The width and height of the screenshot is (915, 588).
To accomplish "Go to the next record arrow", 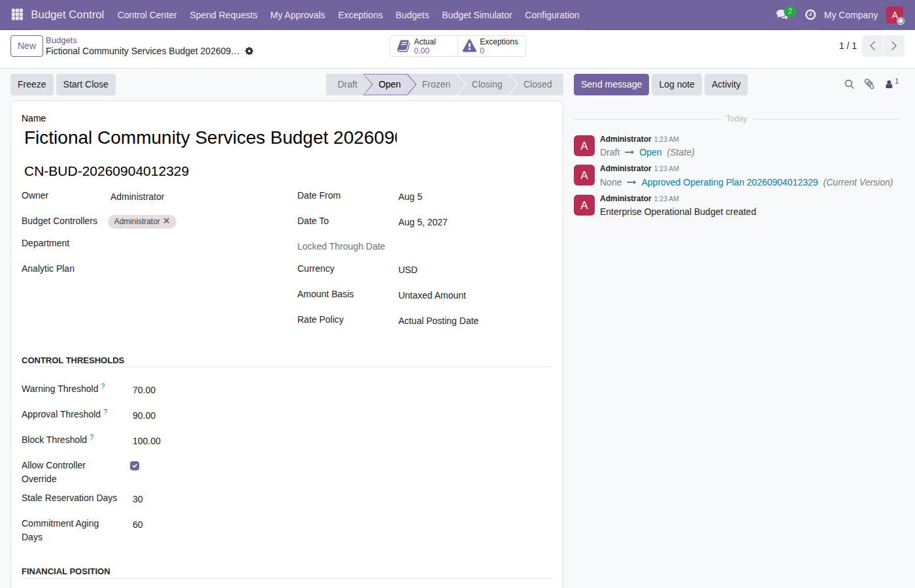I will tap(894, 46).
